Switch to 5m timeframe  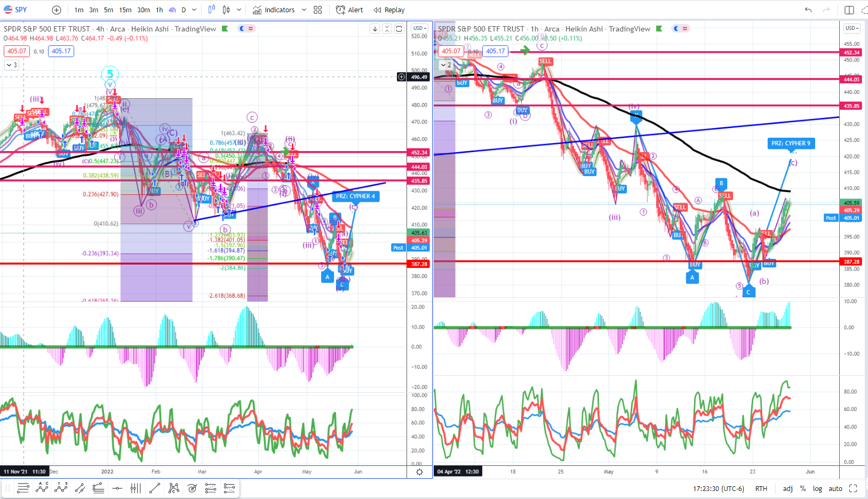(x=109, y=10)
